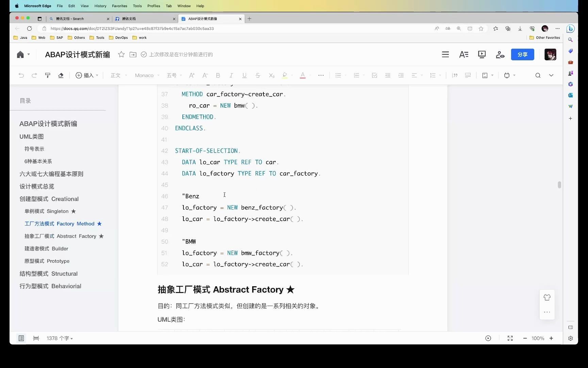
Task: Apply the red font color
Action: pyautogui.click(x=303, y=75)
